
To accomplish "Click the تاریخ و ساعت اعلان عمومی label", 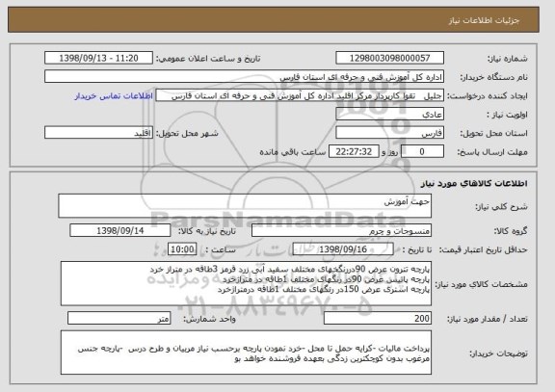I will pyautogui.click(x=208, y=59).
